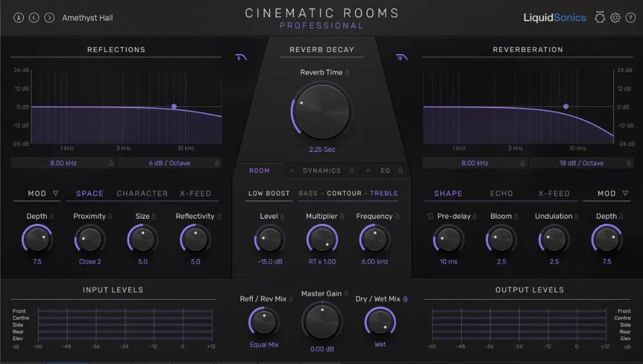The width and height of the screenshot is (643, 364).
Task: Click the A/B compare icon
Action: pyautogui.click(x=19, y=17)
